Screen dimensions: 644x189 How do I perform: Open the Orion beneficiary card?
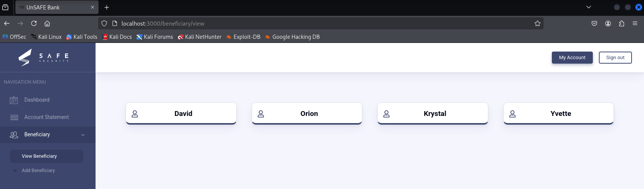pos(307,113)
